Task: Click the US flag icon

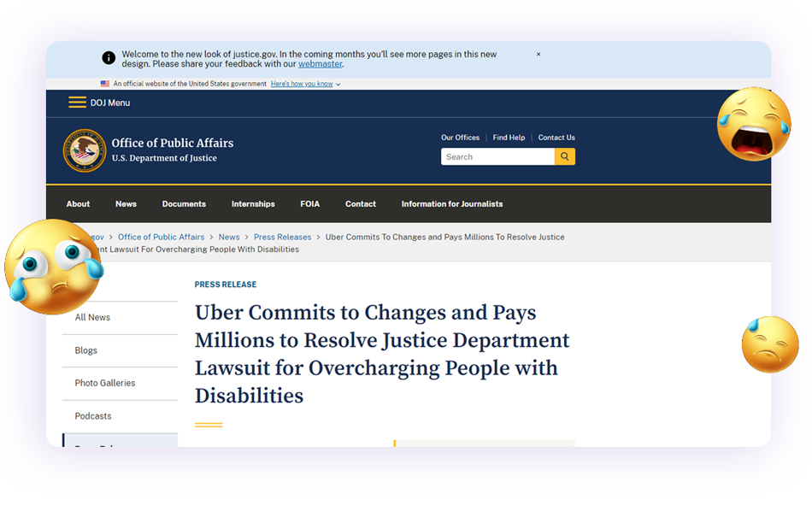Action: click(104, 84)
